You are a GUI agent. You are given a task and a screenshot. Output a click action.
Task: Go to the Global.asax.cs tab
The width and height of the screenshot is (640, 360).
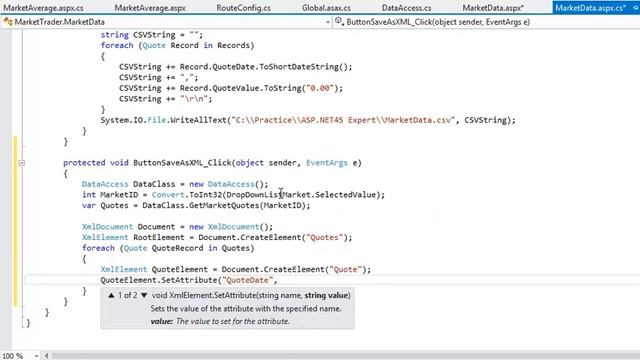[326, 8]
